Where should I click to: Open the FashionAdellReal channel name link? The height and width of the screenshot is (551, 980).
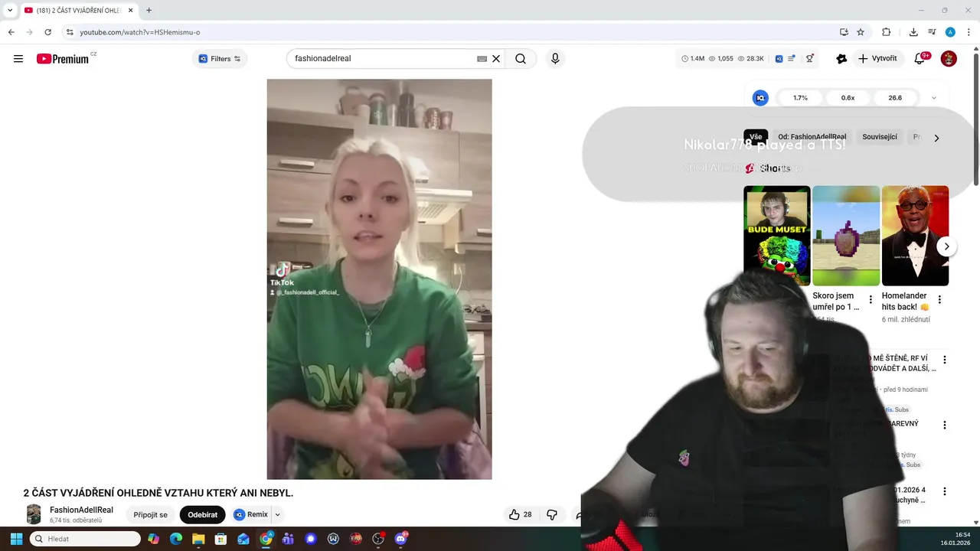[81, 510]
